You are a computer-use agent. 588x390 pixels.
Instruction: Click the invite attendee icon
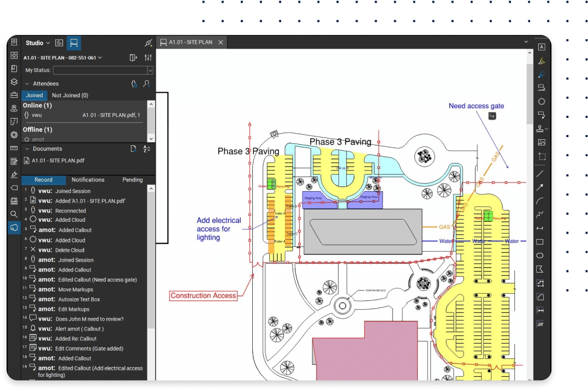146,84
